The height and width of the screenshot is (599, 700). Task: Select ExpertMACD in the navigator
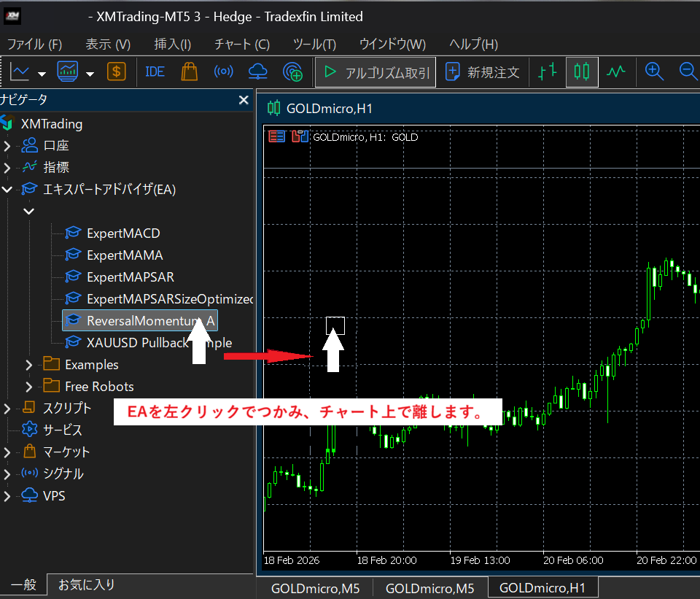122,233
